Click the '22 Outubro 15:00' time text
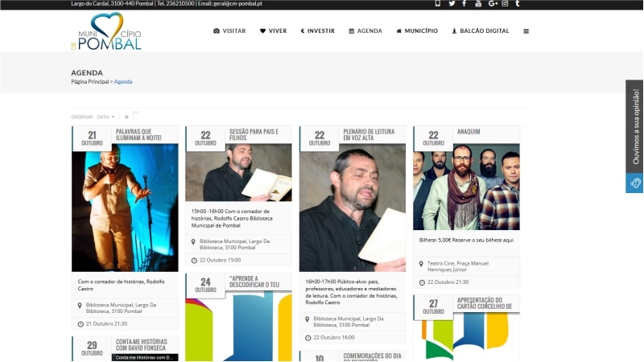Viewport: 644px width, 362px height. tap(220, 260)
